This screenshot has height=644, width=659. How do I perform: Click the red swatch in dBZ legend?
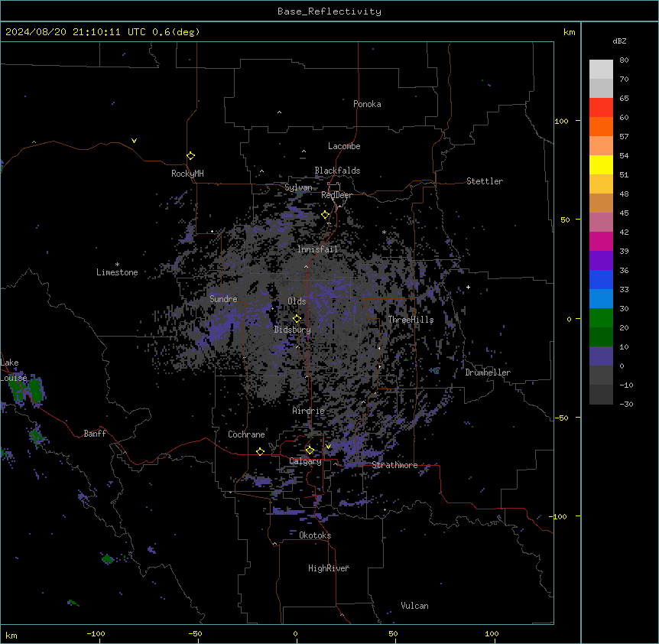[x=601, y=108]
